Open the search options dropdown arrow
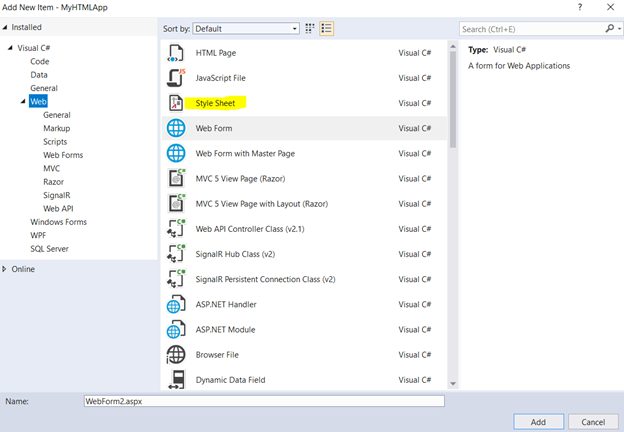The height and width of the screenshot is (432, 624). point(619,29)
